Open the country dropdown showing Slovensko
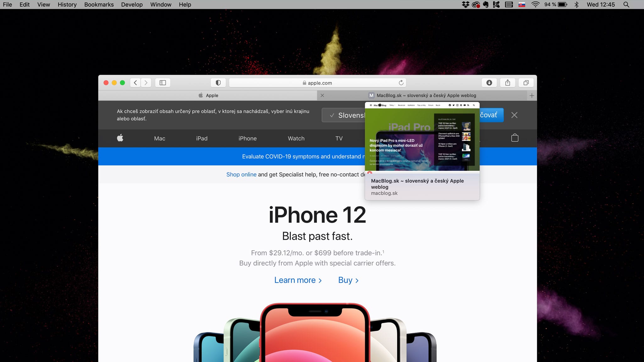Screen dimensions: 644x362 click(x=344, y=115)
